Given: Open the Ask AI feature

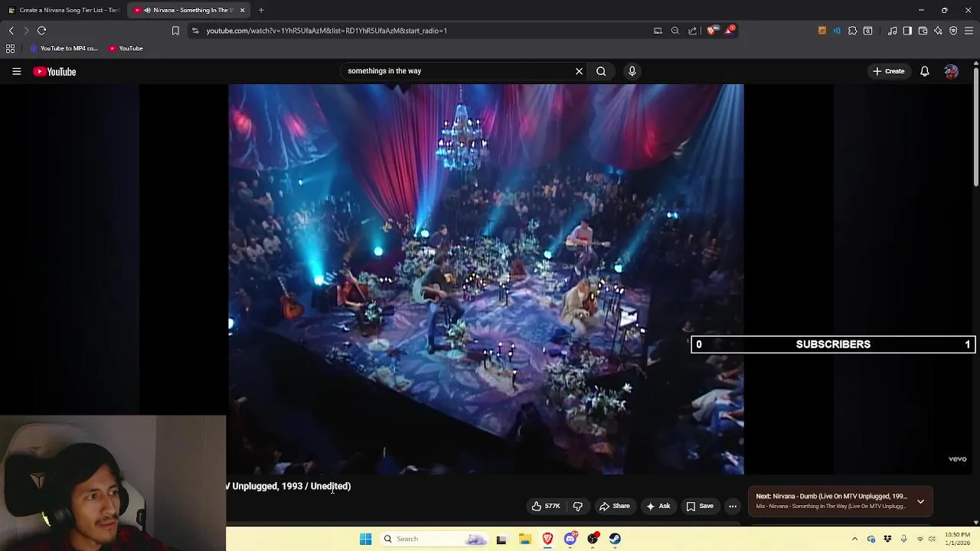Looking at the screenshot, I should (658, 506).
